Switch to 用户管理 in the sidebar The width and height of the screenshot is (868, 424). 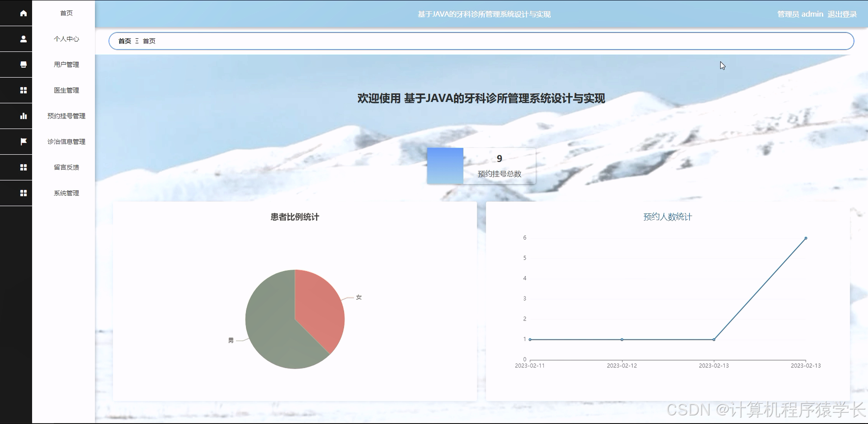pyautogui.click(x=66, y=64)
